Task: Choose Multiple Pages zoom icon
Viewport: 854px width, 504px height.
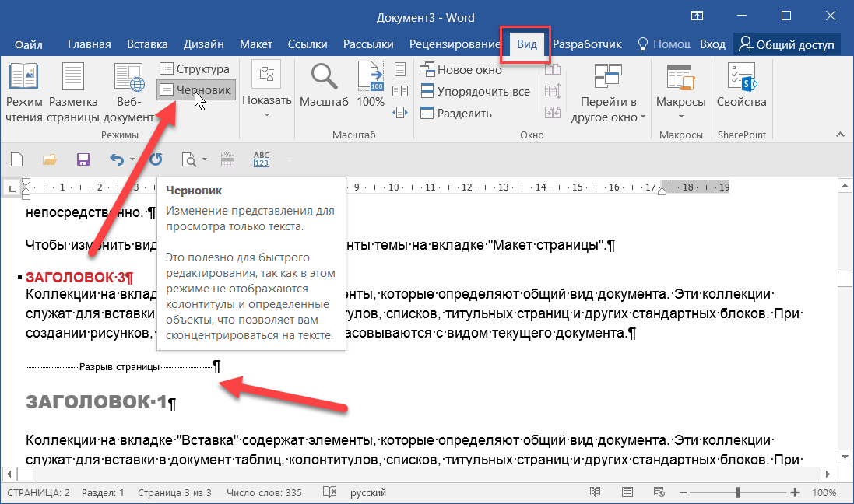Action: click(400, 91)
